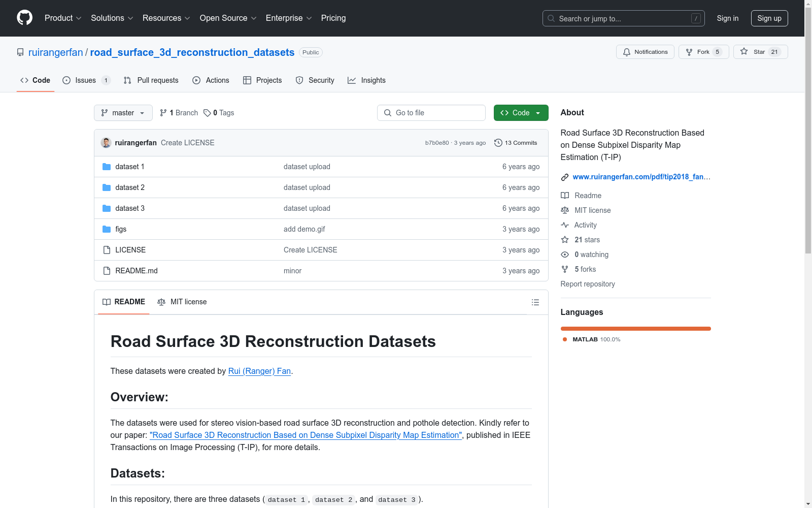Star the repository
812x508 pixels.
(760, 52)
